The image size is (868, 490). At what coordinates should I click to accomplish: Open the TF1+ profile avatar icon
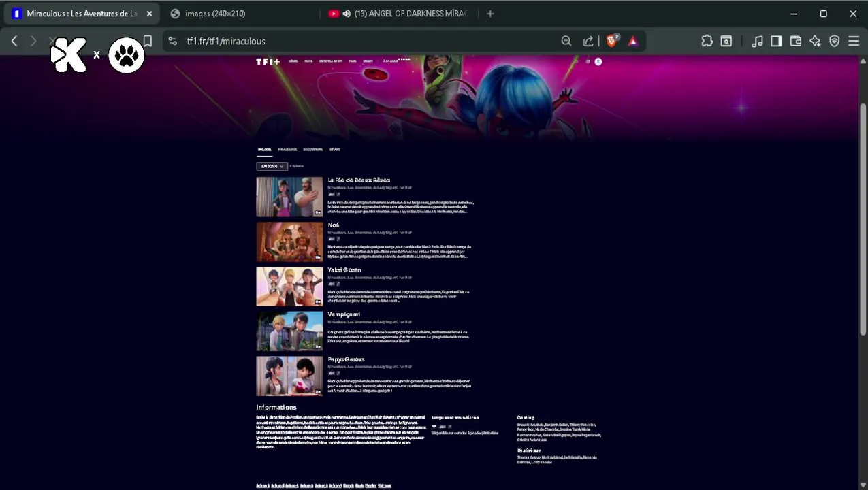point(598,61)
